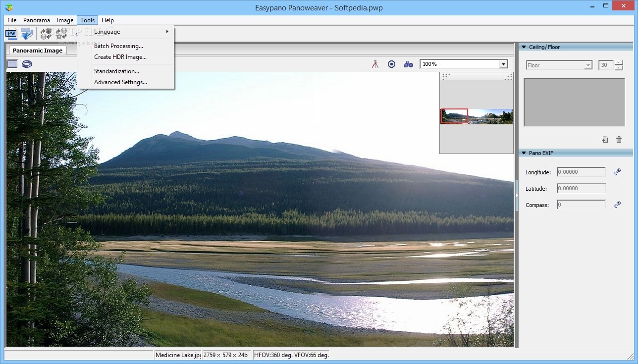Click the link icon next to Longitude
638x364 pixels.
[x=617, y=172]
